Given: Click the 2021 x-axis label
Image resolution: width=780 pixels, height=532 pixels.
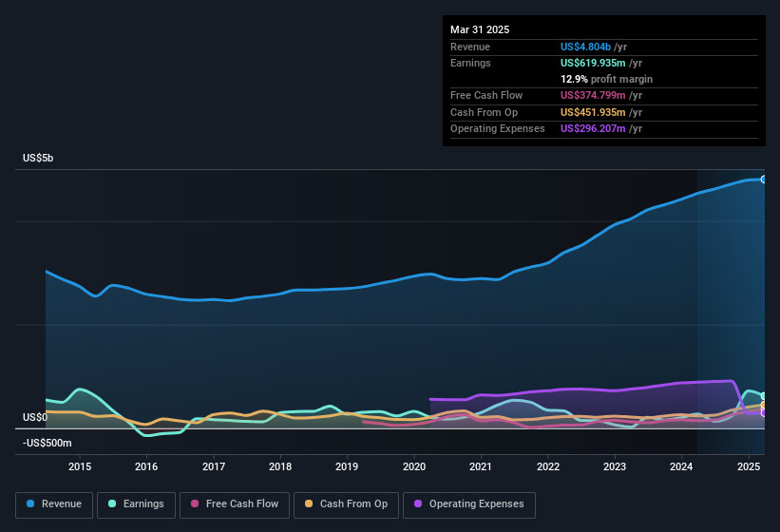Looking at the screenshot, I should (x=481, y=466).
